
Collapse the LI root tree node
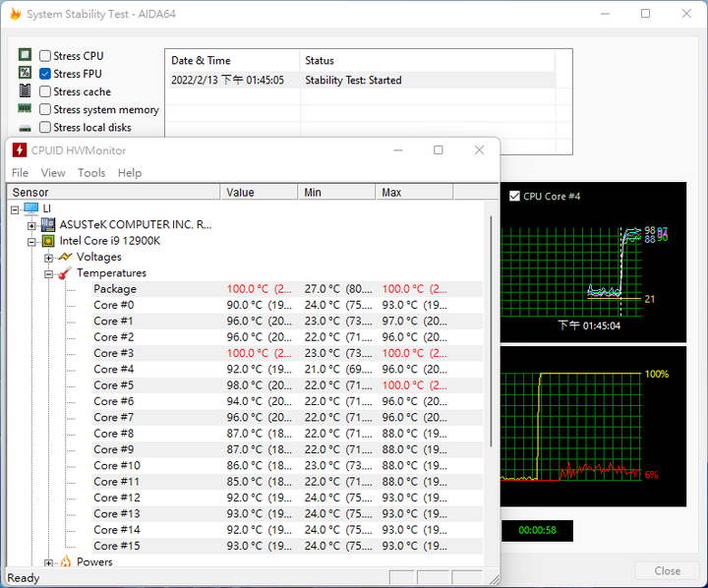pyautogui.click(x=15, y=209)
